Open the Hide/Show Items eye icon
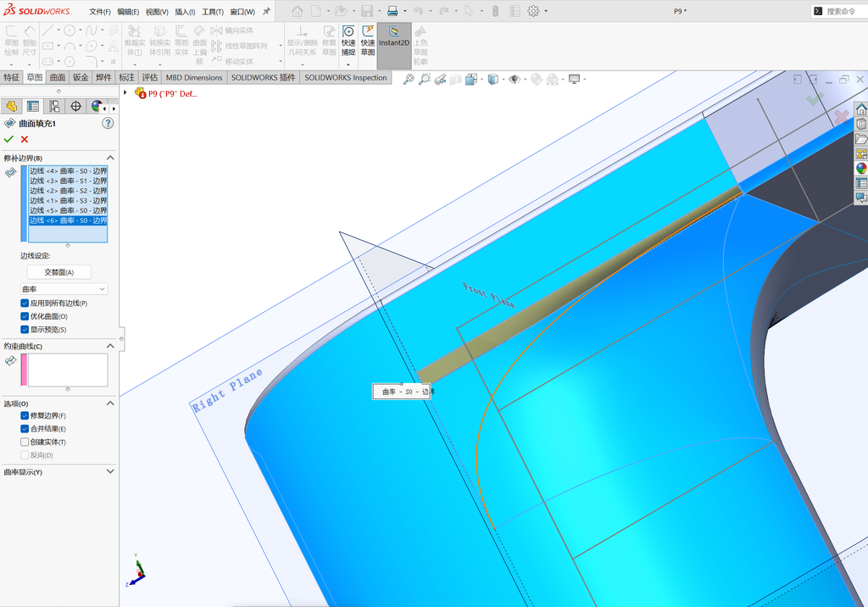This screenshot has height=607, width=868. click(x=515, y=79)
